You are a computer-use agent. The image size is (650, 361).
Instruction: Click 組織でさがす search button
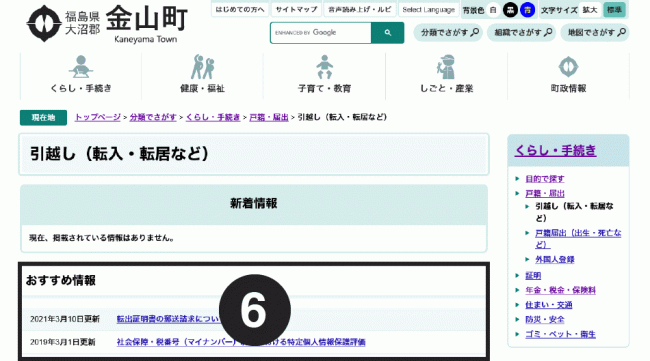point(521,32)
